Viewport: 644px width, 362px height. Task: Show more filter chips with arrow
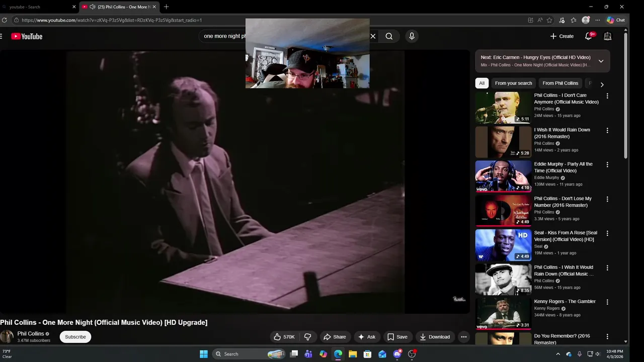(x=602, y=84)
